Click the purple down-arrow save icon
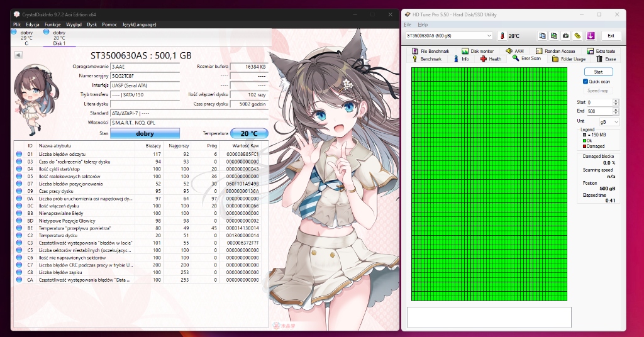 (x=591, y=36)
